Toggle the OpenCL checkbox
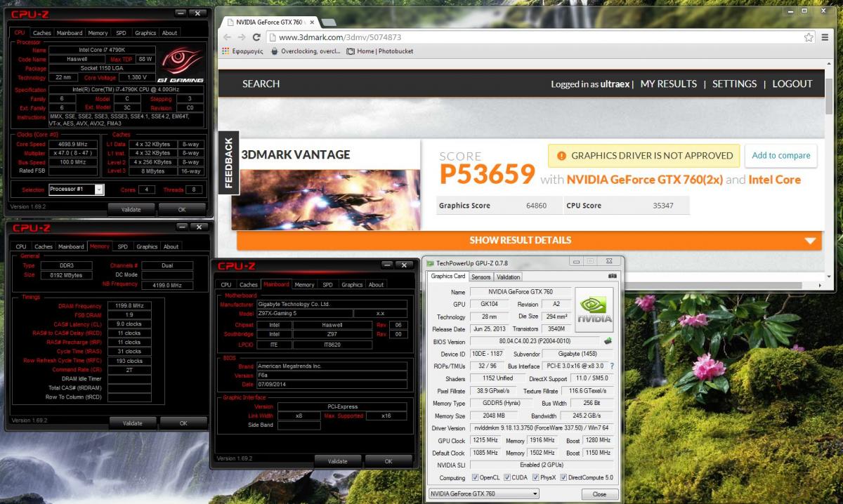Image resolution: width=843 pixels, height=504 pixels. tap(476, 477)
